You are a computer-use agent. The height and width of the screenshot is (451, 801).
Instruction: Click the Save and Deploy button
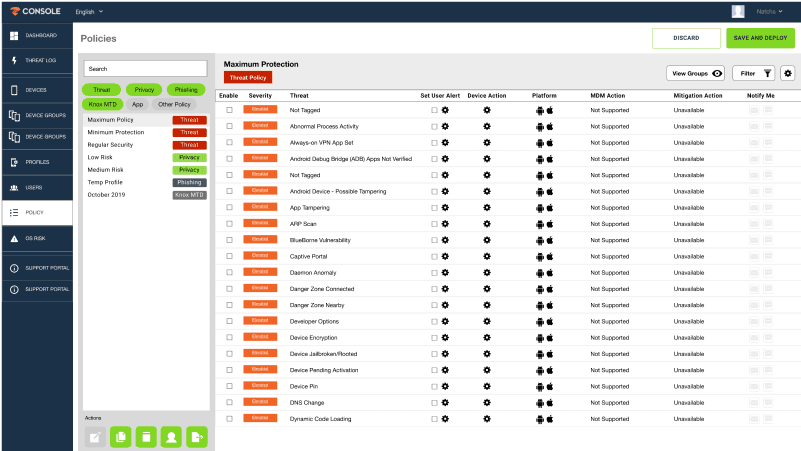(x=760, y=38)
